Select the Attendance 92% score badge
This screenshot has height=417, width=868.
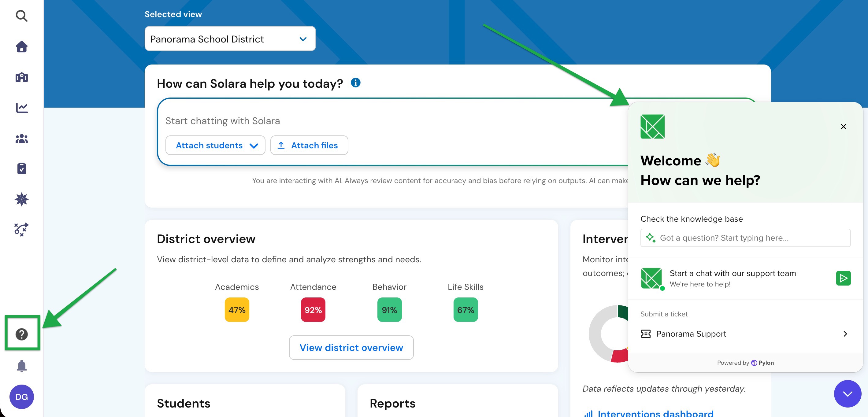(313, 310)
